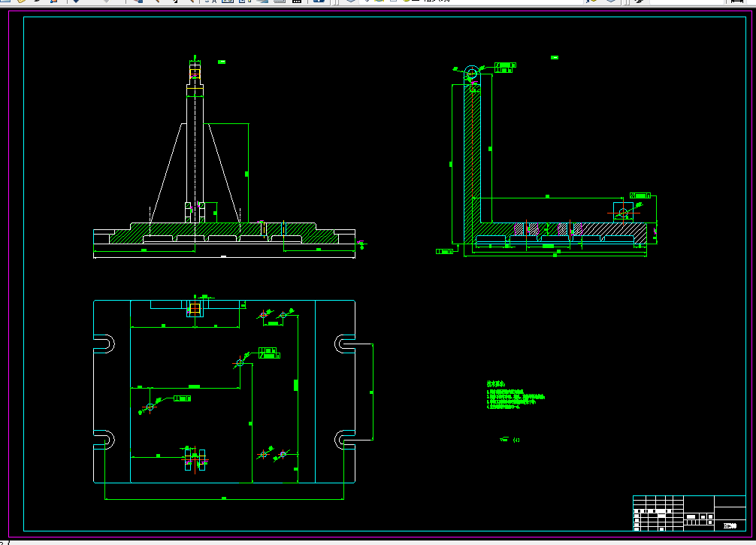Select the hatched base section of the side view
Viewport: 756px width, 545px height.
555,234
